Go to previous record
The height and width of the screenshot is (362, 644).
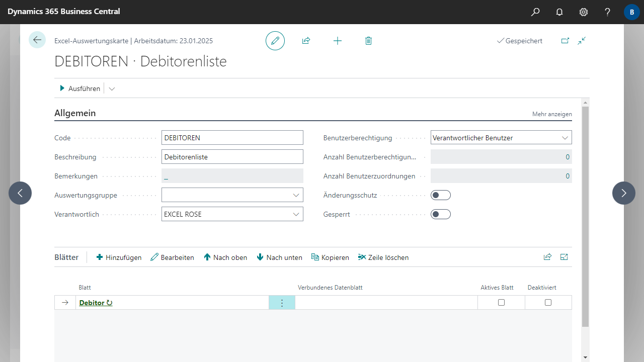pos(20,193)
